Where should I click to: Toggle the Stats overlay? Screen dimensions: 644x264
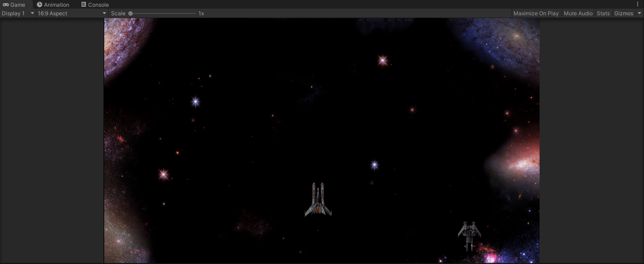pyautogui.click(x=603, y=13)
